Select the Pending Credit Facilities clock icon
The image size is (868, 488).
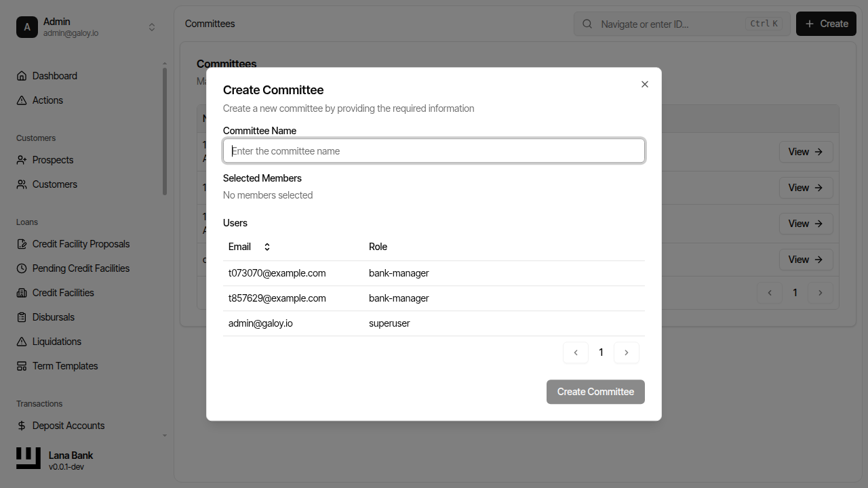click(21, 268)
